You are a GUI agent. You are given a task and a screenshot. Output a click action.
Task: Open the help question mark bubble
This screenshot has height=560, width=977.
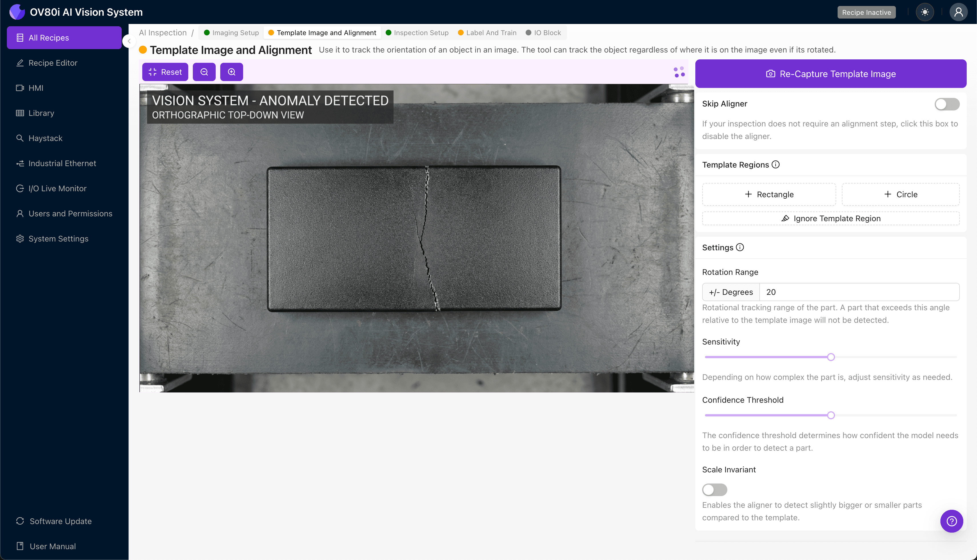click(x=951, y=521)
